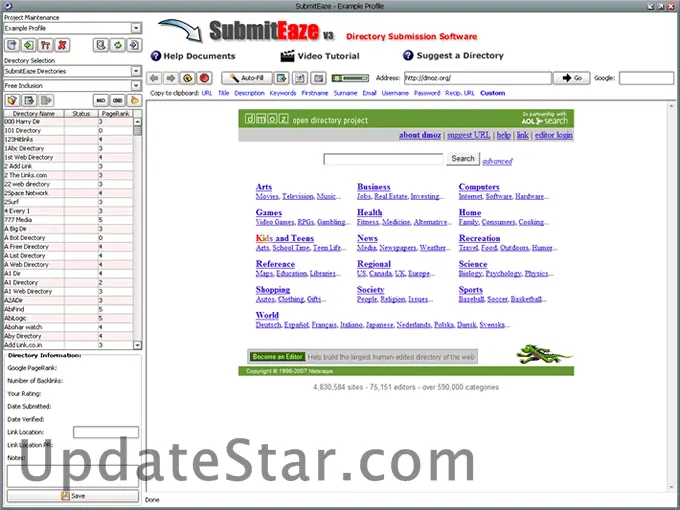The width and height of the screenshot is (680, 510).
Task: Click the magnifier document search icon
Action: [101, 45]
